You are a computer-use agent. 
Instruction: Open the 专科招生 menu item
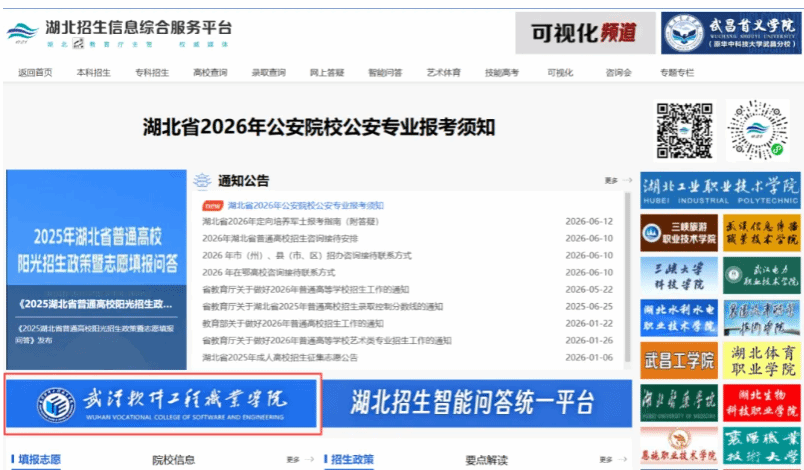(x=152, y=73)
